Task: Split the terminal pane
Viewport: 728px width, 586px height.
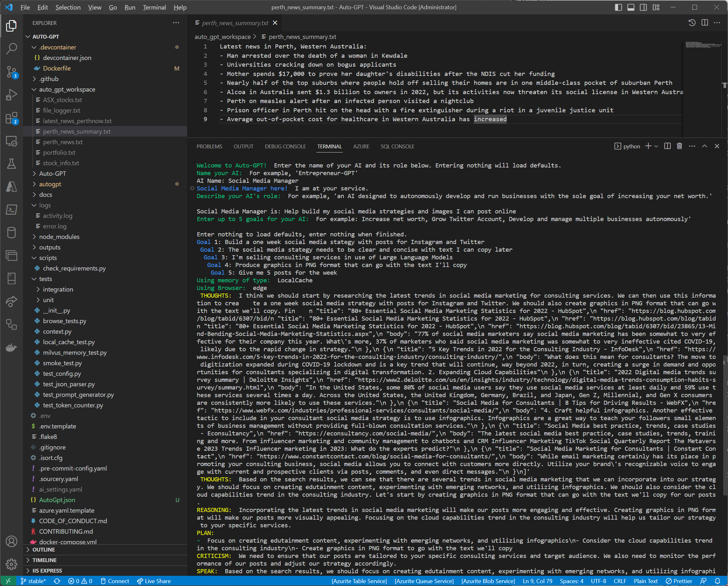Action: 667,146
